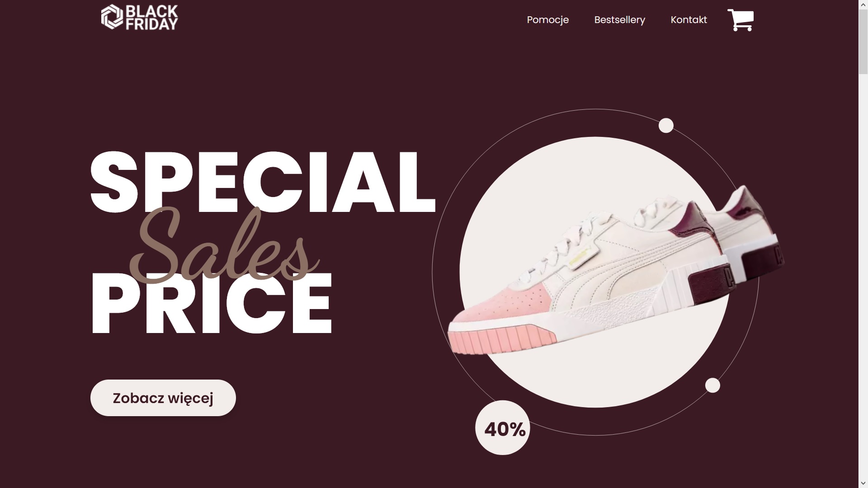Open the Kontakt page link
868x488 pixels.
coord(689,20)
